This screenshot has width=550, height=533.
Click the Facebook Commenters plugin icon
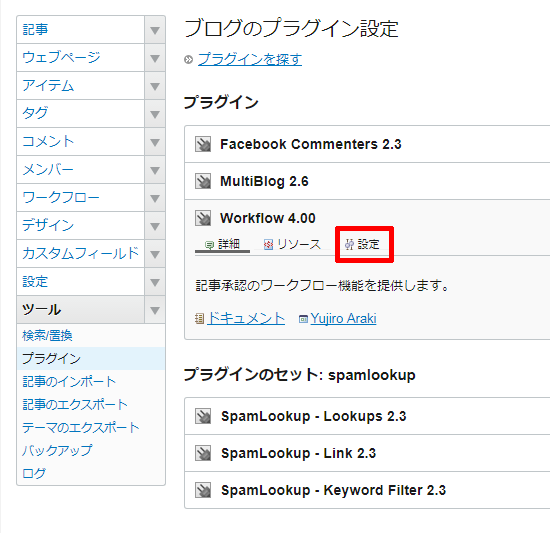point(203,144)
